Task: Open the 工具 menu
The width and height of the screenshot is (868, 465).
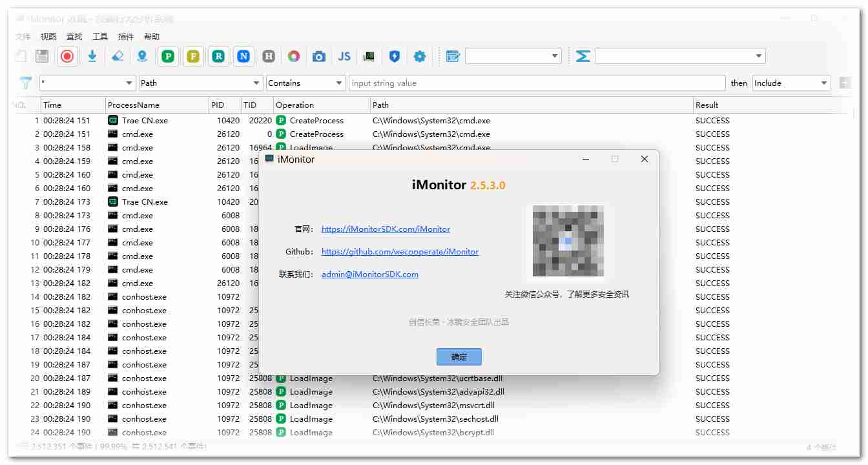Action: tap(99, 36)
